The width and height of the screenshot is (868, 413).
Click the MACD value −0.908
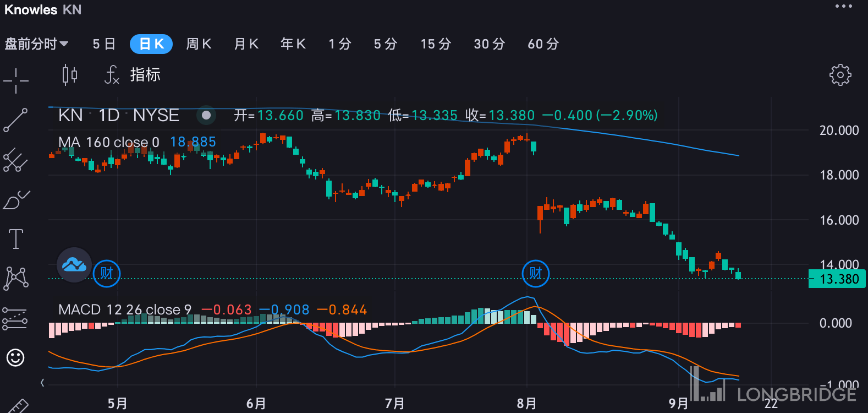coord(284,309)
